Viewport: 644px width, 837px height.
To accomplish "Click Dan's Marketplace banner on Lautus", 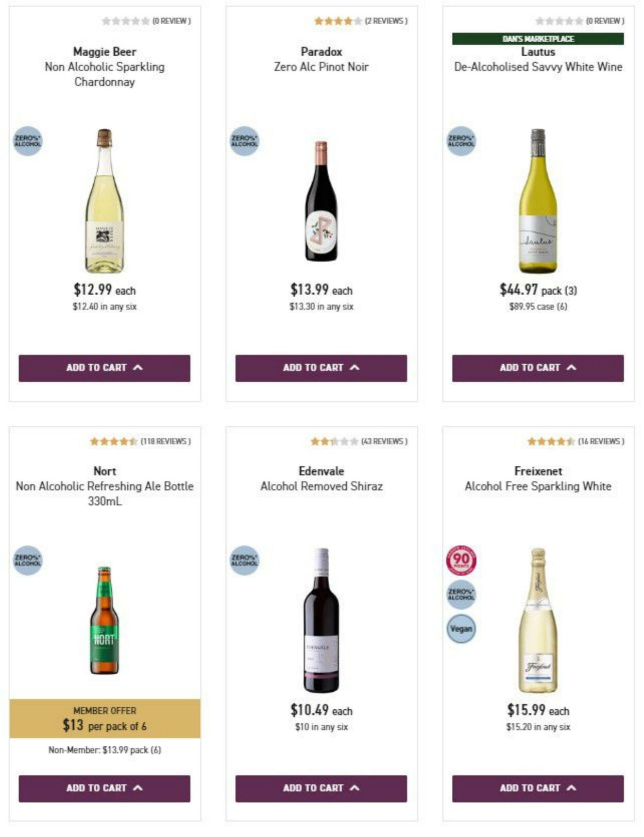I will pyautogui.click(x=538, y=39).
